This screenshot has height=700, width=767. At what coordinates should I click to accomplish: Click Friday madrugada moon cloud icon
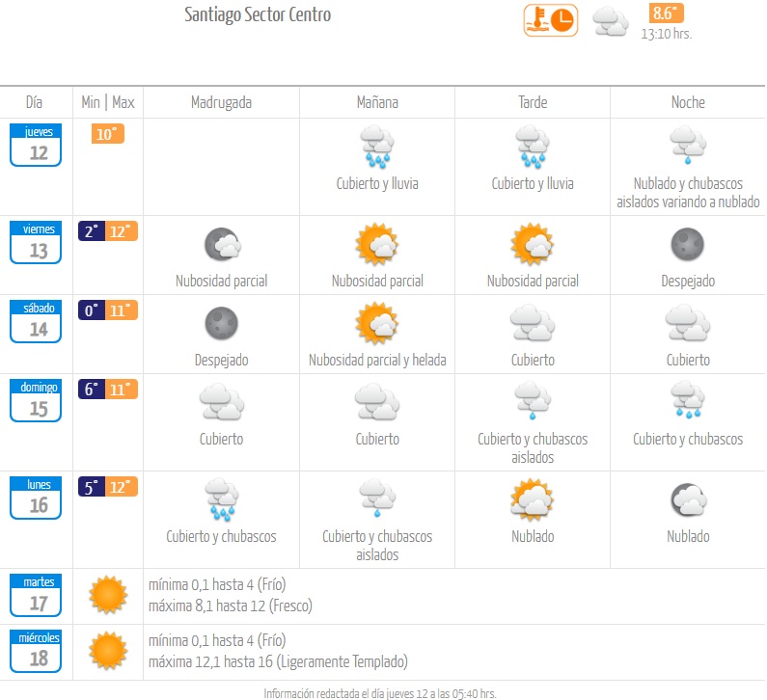(223, 243)
